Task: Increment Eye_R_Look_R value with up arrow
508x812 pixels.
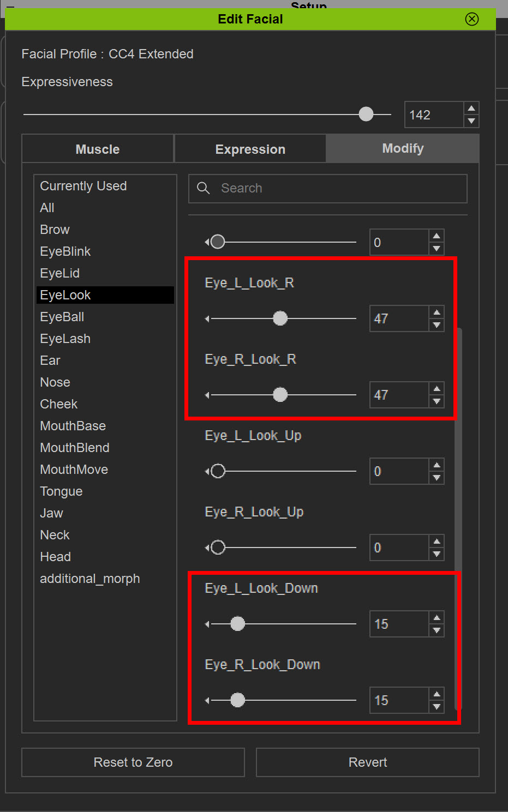Action: coord(437,389)
